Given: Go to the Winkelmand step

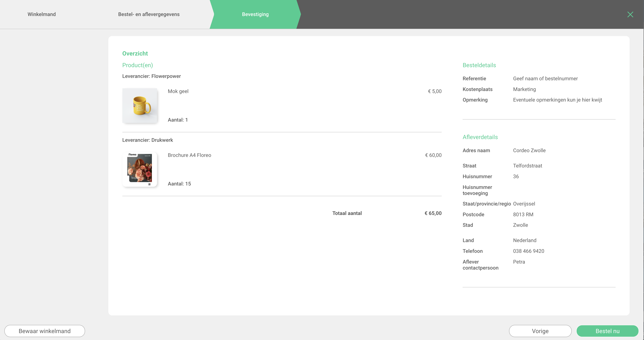Looking at the screenshot, I should point(42,14).
